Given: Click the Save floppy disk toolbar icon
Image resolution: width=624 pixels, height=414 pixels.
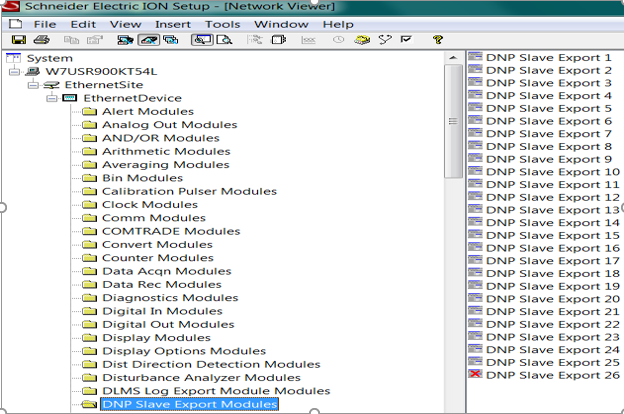Looking at the screenshot, I should 19,40.
